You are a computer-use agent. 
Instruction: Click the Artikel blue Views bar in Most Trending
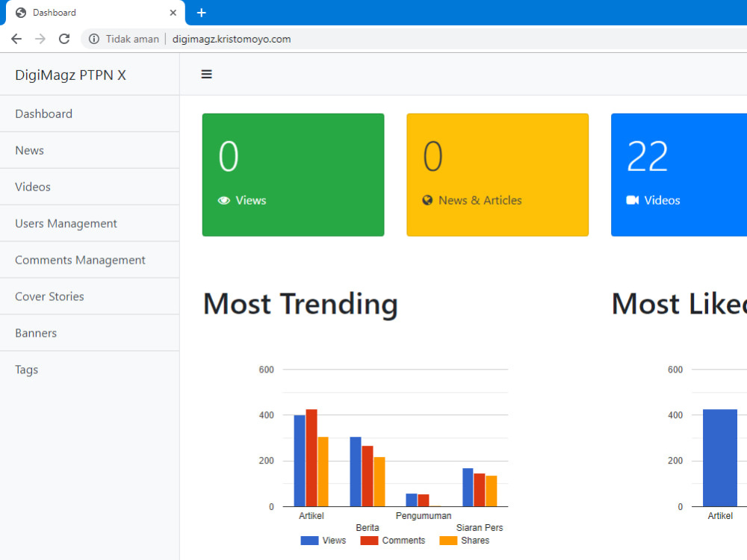coord(300,461)
